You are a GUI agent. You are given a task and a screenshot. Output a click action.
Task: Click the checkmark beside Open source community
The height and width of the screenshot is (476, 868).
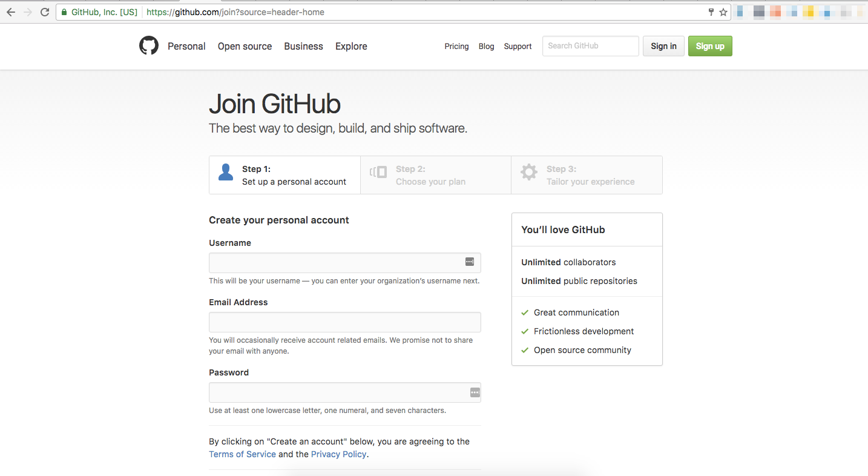coord(525,350)
